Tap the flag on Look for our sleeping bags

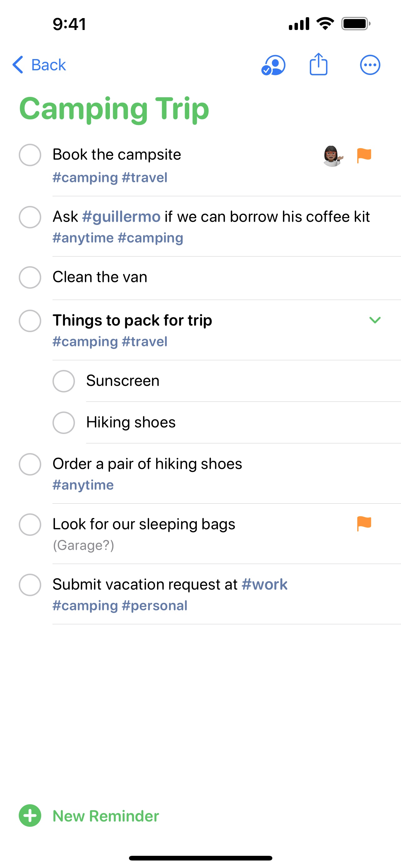tap(364, 524)
